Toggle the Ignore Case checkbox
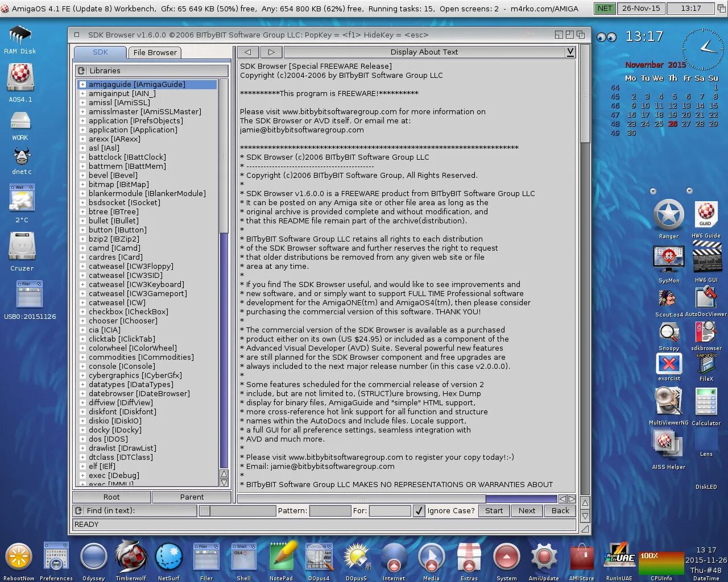 419,510
